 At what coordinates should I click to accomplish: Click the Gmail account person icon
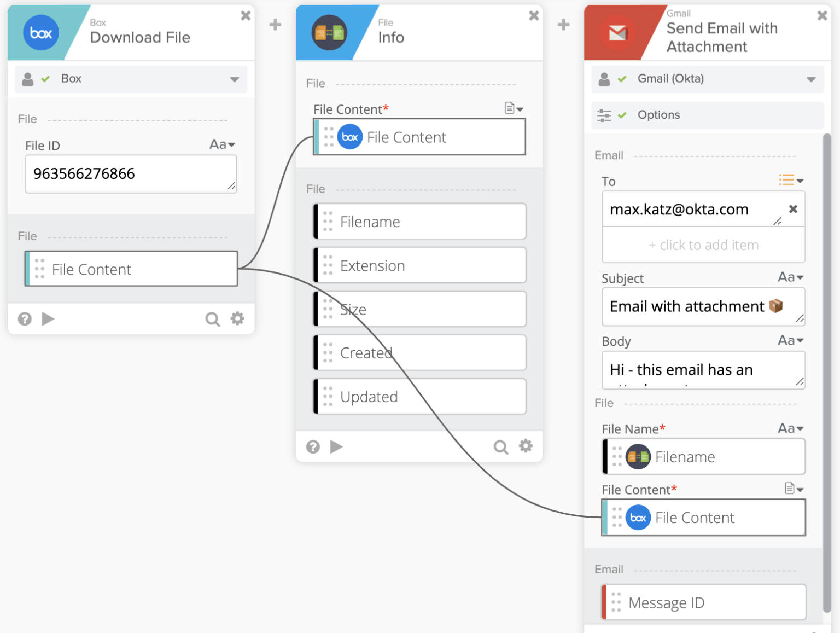[x=604, y=79]
